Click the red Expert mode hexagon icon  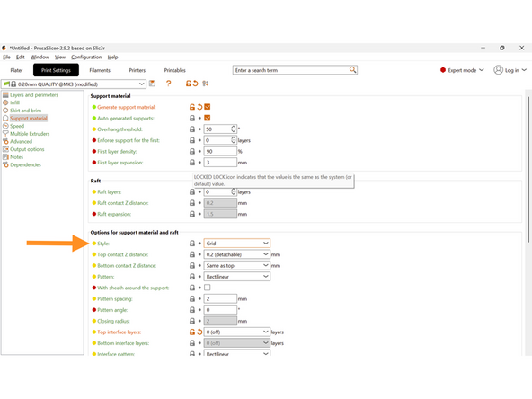(443, 70)
